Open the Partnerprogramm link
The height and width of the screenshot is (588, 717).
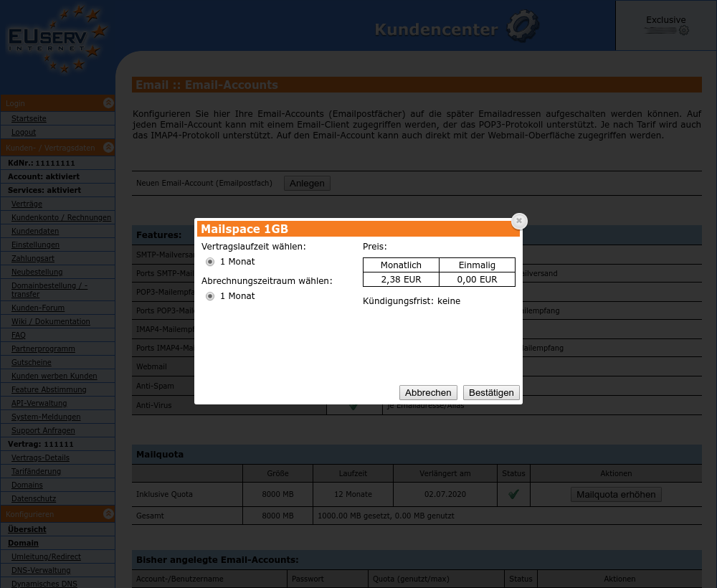[x=43, y=349]
